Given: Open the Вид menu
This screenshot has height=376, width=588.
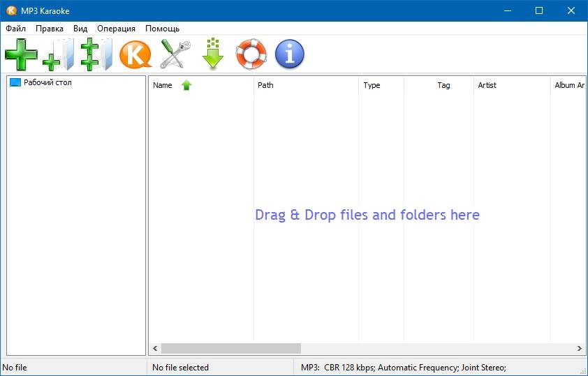Looking at the screenshot, I should click(80, 29).
